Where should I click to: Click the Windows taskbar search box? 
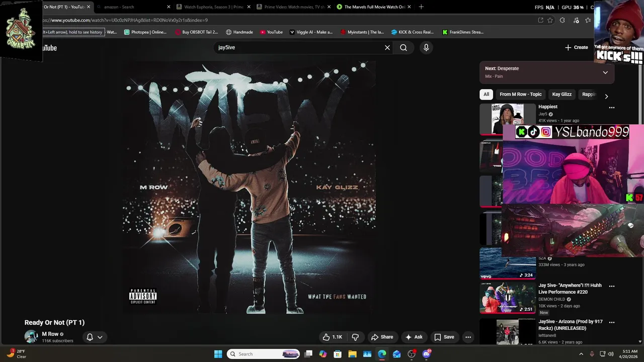pos(263,354)
